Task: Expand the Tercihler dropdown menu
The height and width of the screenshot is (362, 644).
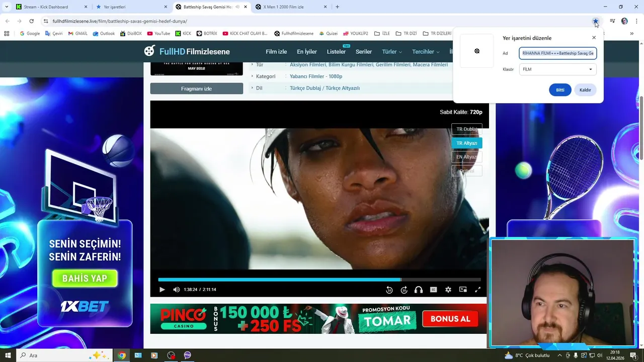Action: (x=426, y=52)
